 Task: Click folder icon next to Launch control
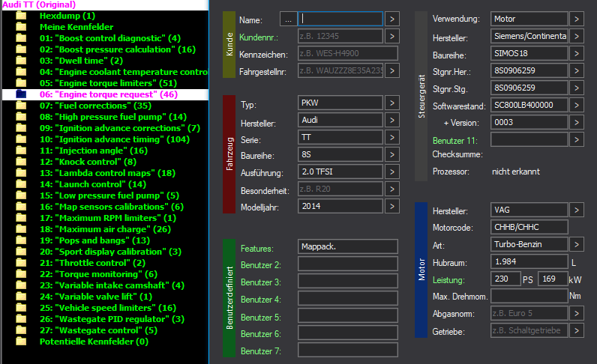(21, 184)
